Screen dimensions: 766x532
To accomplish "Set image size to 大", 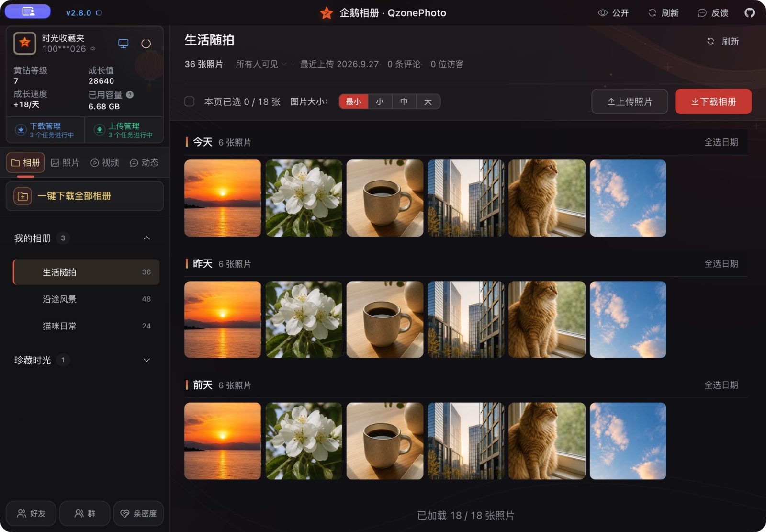I will point(428,102).
